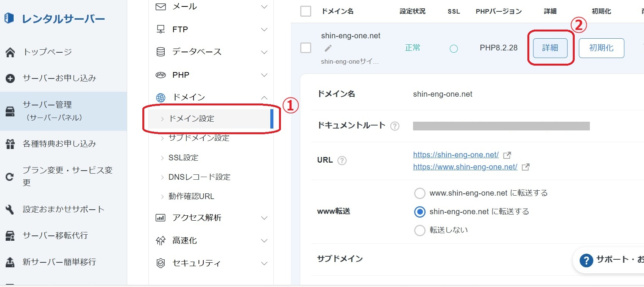
Task: Click the 高速化 arrows icon
Action: pyautogui.click(x=161, y=241)
